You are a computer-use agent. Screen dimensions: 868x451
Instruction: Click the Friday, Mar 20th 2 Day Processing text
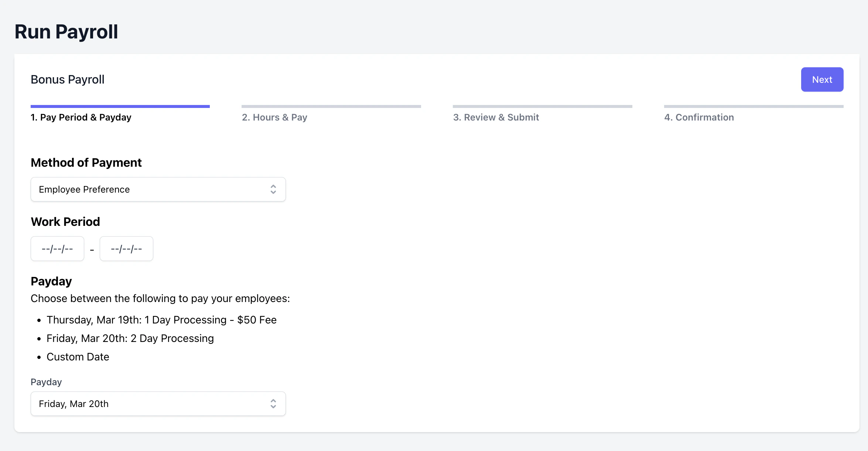130,338
